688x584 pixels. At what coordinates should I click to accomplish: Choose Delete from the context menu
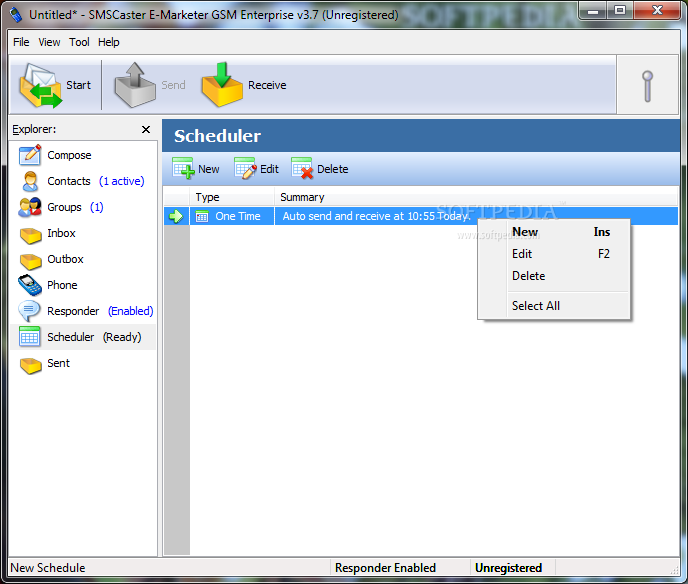point(554,276)
